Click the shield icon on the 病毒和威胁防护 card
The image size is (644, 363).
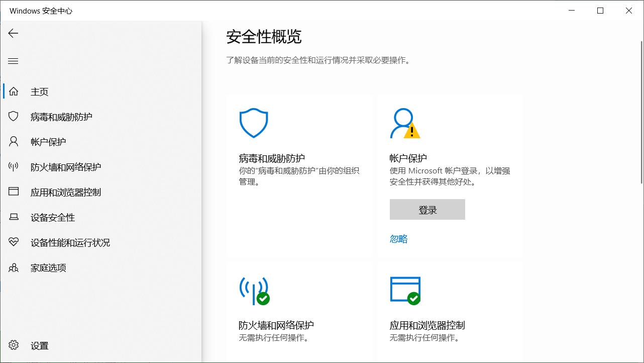coord(254,122)
